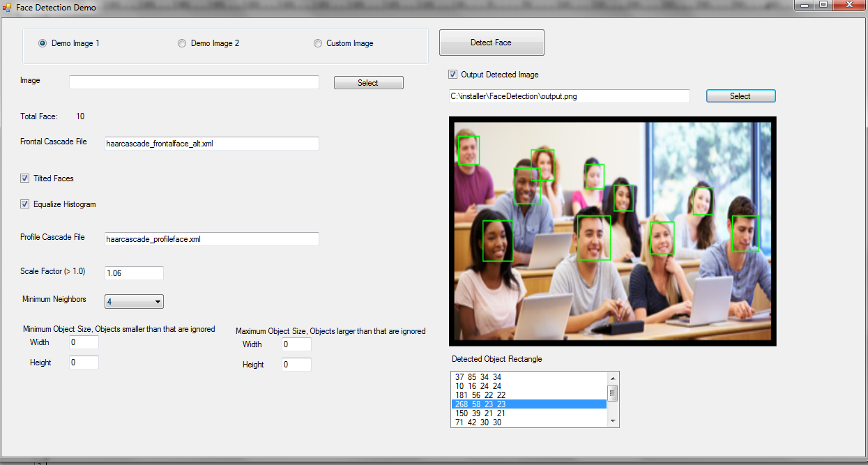
Task: Click Select button beside output path
Action: tap(740, 96)
